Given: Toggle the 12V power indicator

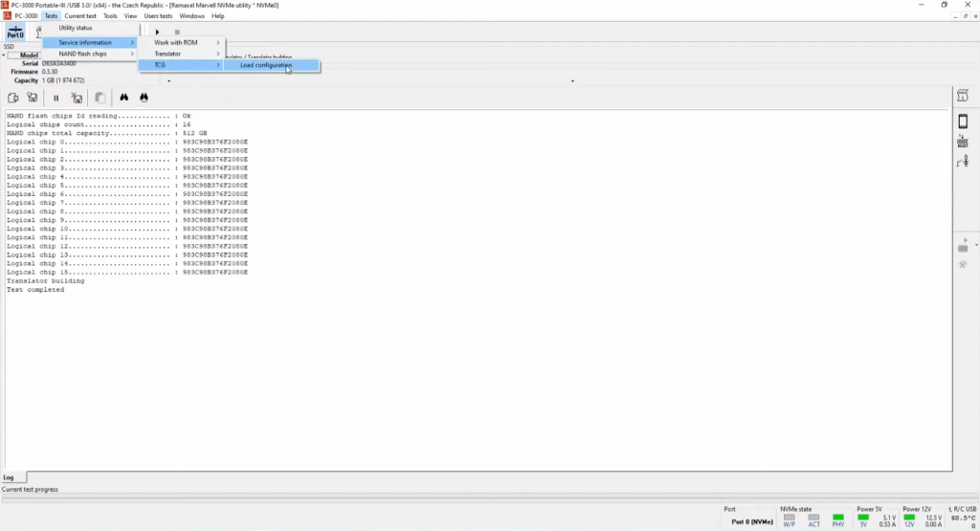Looking at the screenshot, I should pyautogui.click(x=909, y=518).
